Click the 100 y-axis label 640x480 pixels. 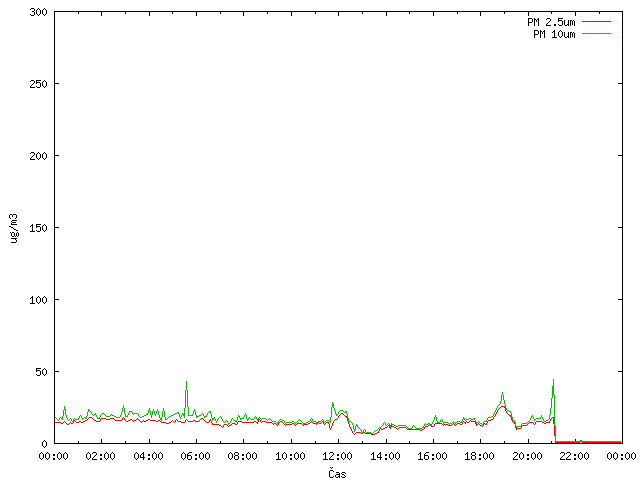pos(38,300)
